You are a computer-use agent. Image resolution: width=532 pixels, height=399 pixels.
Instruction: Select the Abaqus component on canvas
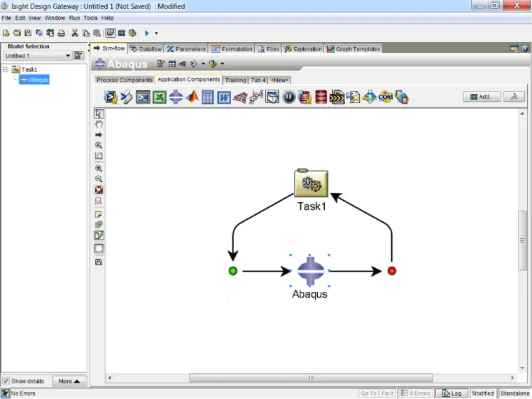(310, 271)
